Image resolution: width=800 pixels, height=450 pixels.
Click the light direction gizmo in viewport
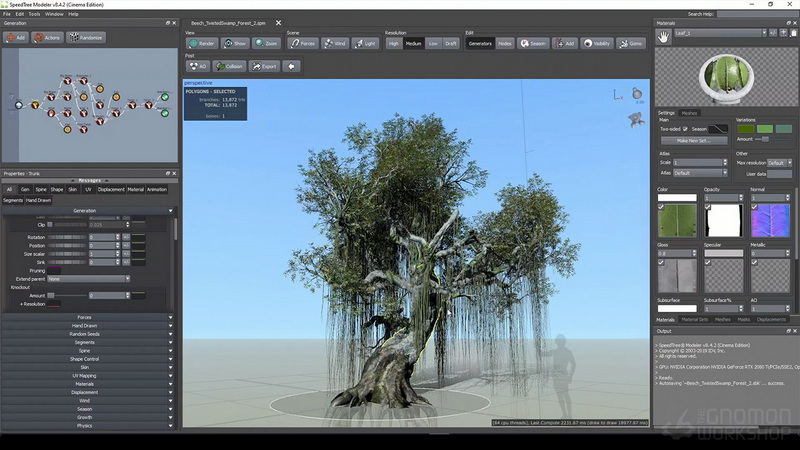pyautogui.click(x=637, y=93)
